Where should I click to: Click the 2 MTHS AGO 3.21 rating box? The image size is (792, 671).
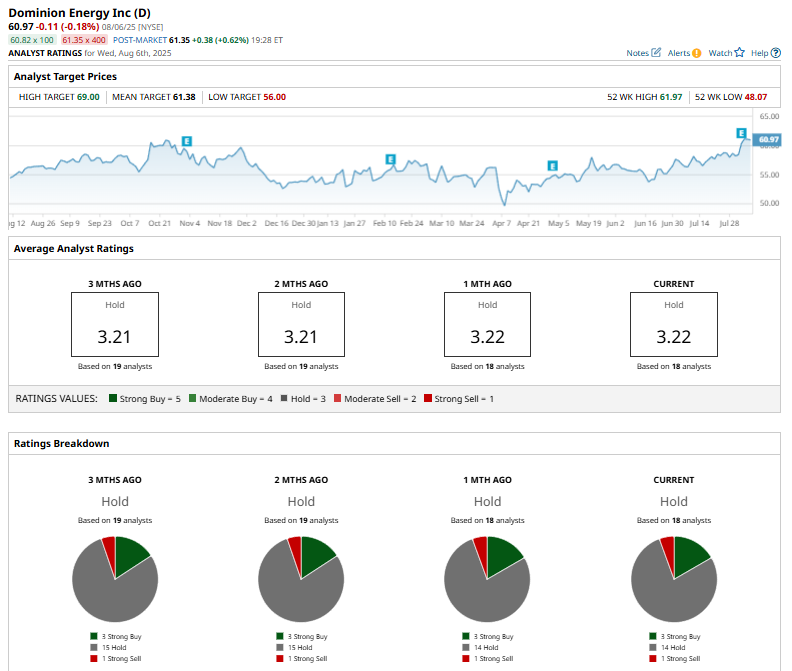tap(301, 324)
